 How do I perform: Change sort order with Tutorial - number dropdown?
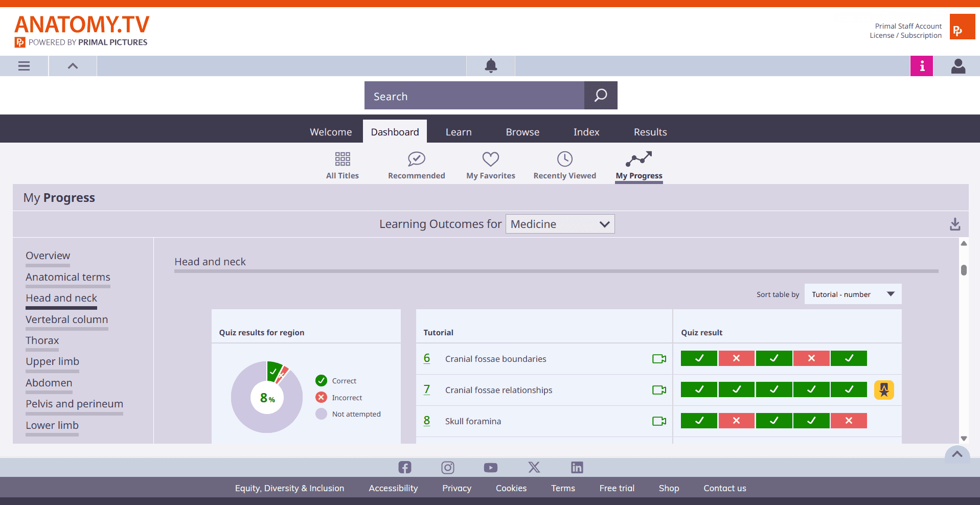852,294
